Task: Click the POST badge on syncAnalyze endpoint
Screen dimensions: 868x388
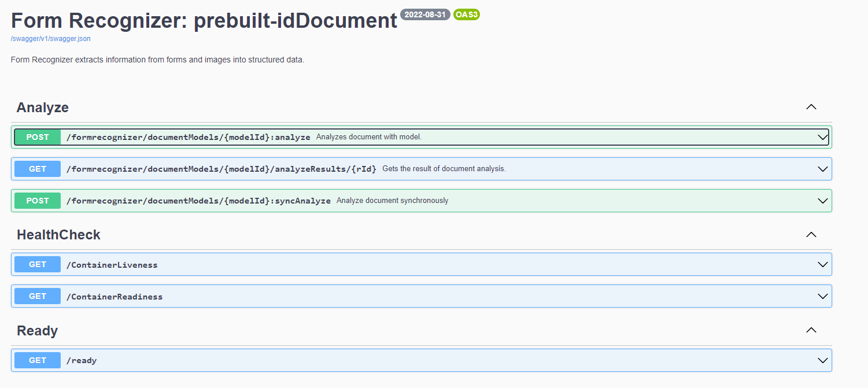Action: [37, 201]
